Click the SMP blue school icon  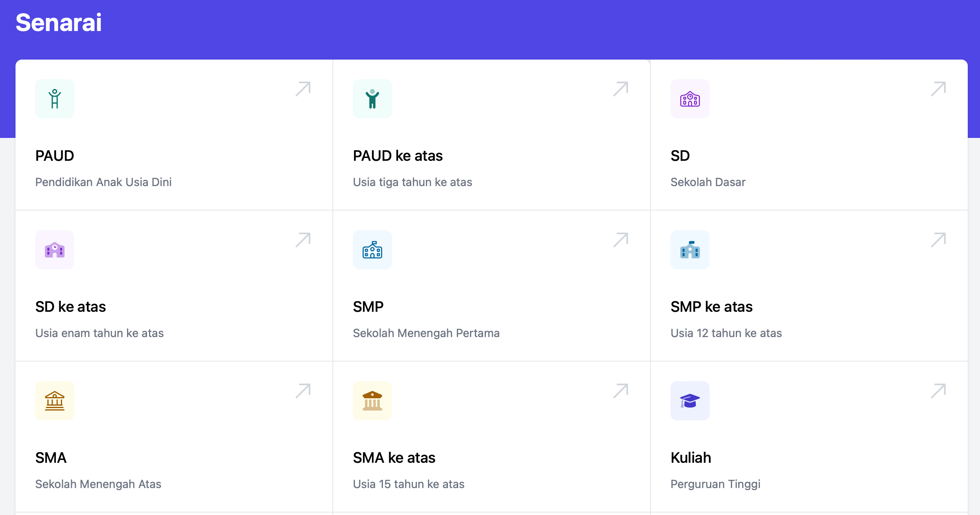372,250
